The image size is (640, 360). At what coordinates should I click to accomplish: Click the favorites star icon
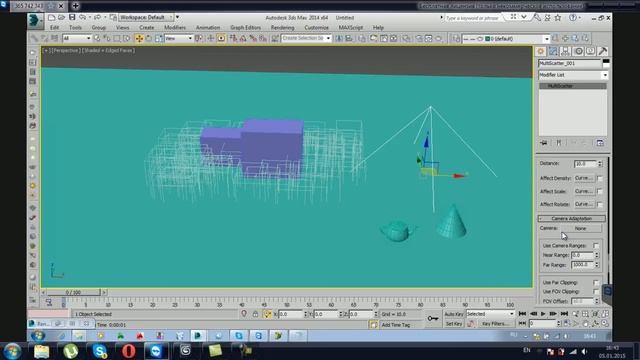[558, 18]
